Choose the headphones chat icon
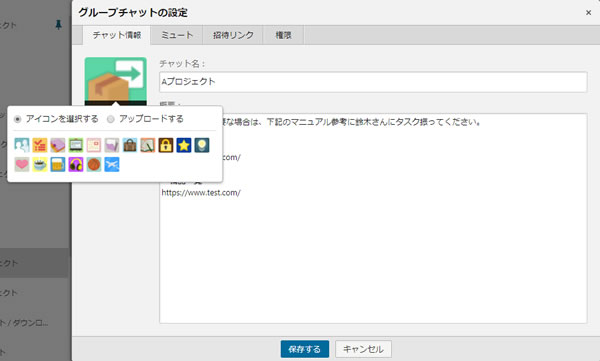 coord(76,164)
